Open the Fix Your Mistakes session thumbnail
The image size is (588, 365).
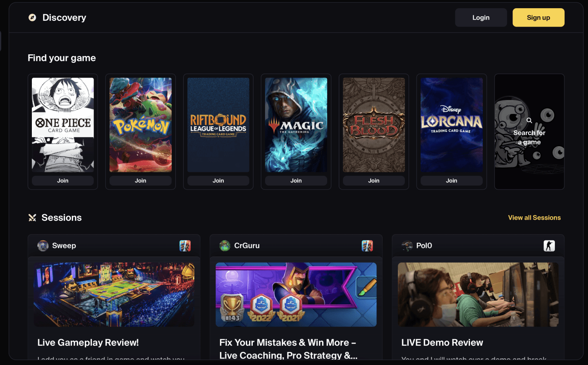(296, 294)
